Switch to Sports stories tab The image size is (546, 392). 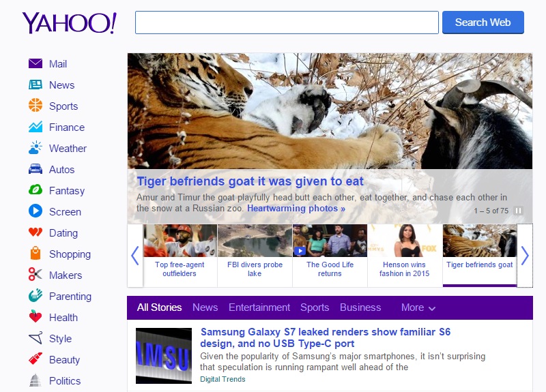click(x=315, y=307)
